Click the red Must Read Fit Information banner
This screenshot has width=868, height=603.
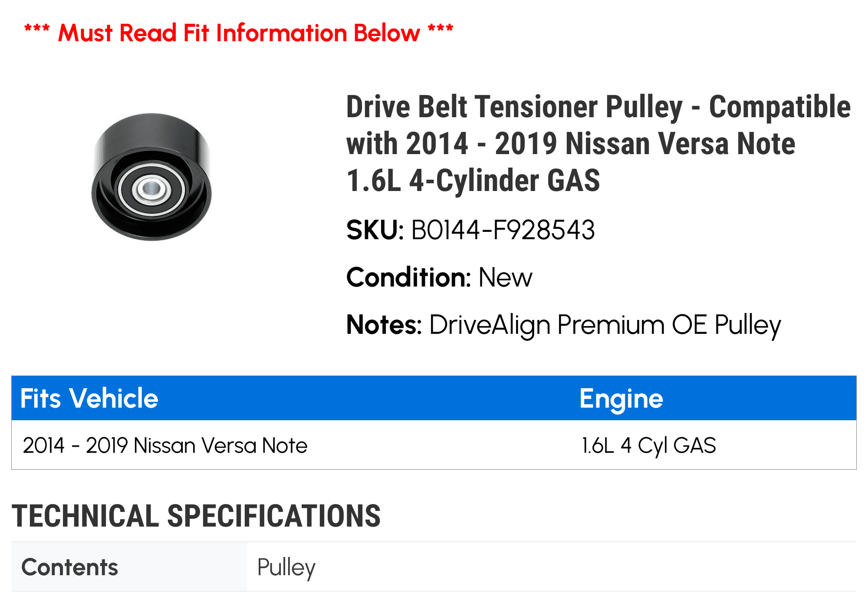coord(239,33)
